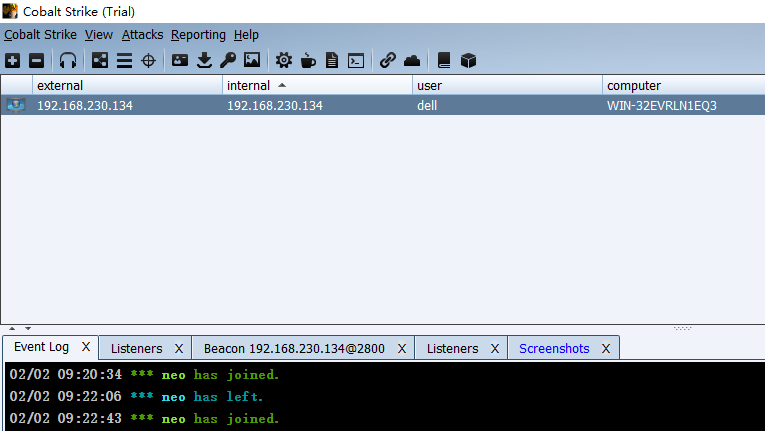Select the user cell dell
Image resolution: width=765 pixels, height=431 pixels.
507,105
